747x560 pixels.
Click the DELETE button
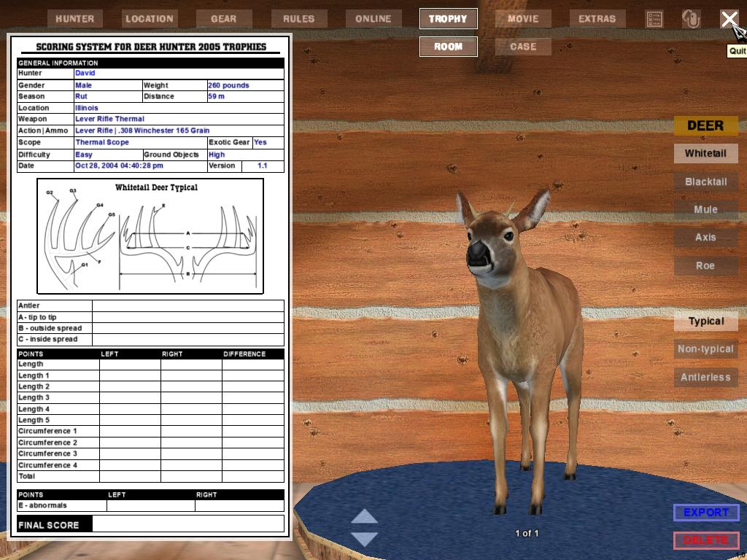(706, 540)
